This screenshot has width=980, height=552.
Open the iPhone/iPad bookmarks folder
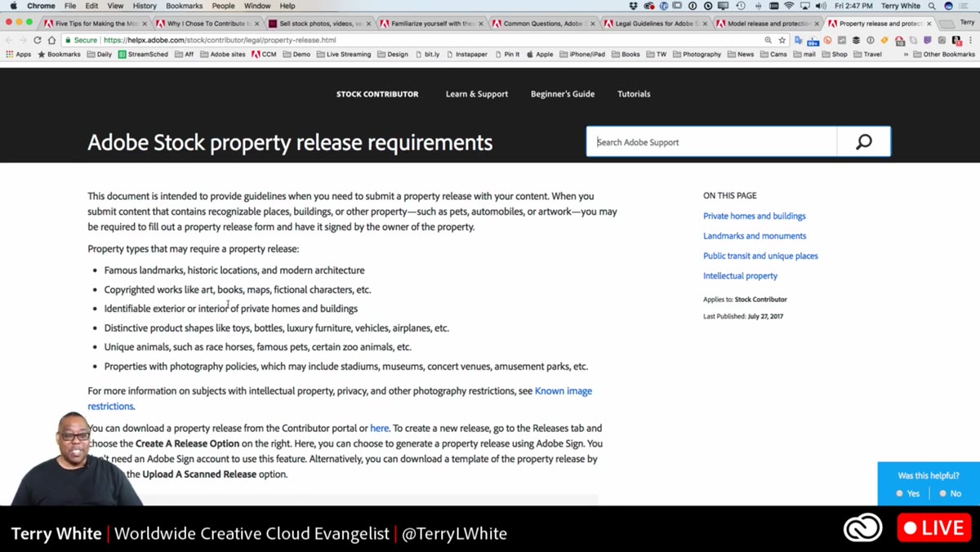click(x=581, y=55)
